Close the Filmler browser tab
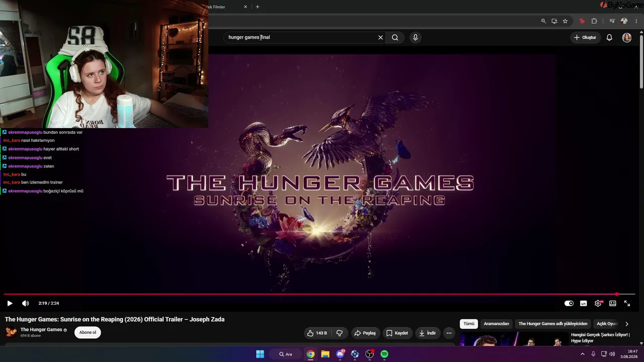This screenshot has width=644, height=362. (x=246, y=7)
